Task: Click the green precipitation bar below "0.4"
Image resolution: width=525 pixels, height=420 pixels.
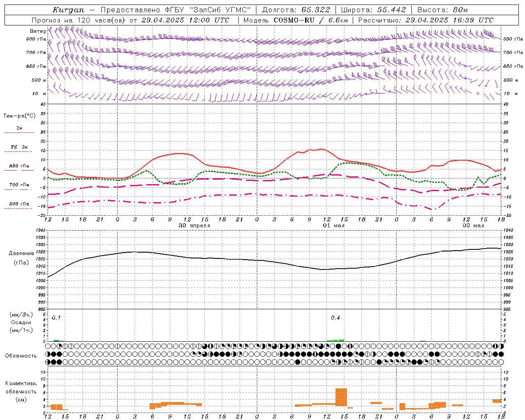Action: pos(336,340)
